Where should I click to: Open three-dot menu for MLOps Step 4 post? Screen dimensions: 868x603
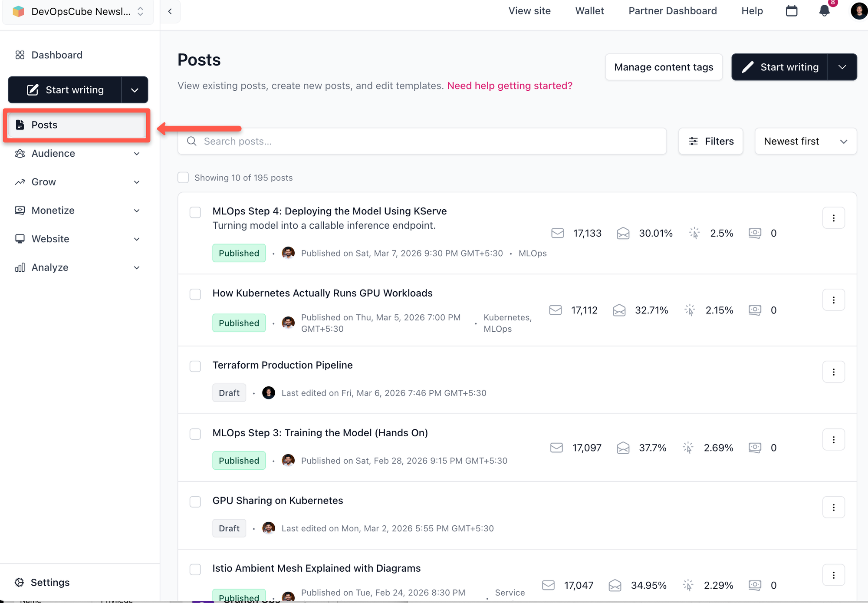pos(833,218)
